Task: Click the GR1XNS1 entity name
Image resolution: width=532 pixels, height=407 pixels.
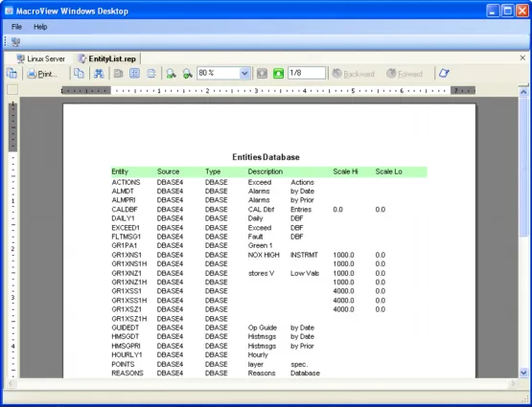Action: click(x=127, y=255)
